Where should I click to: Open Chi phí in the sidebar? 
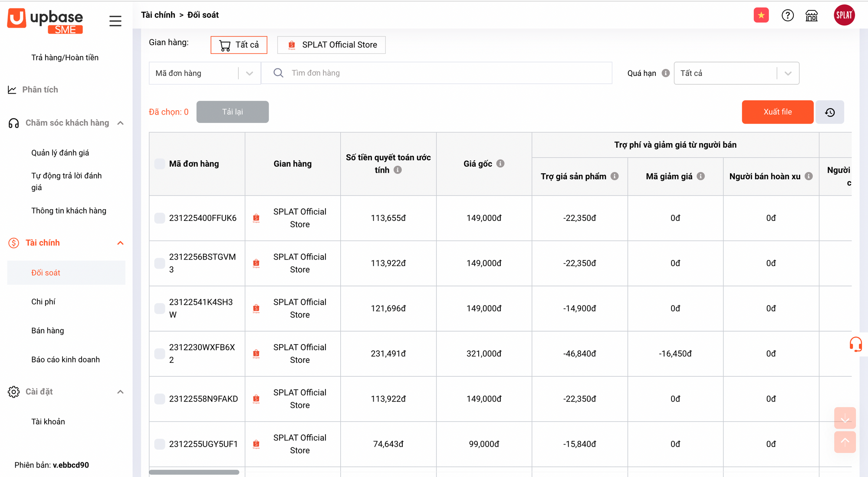click(43, 302)
